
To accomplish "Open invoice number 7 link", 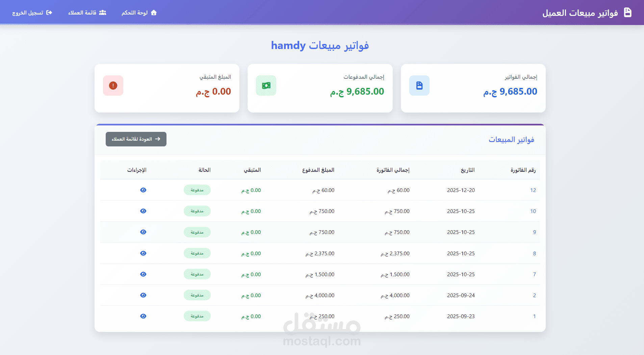I will (x=534, y=274).
